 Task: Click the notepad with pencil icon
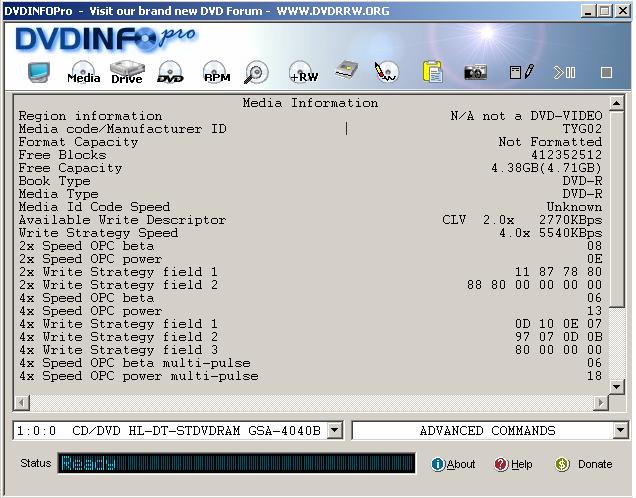click(x=522, y=73)
